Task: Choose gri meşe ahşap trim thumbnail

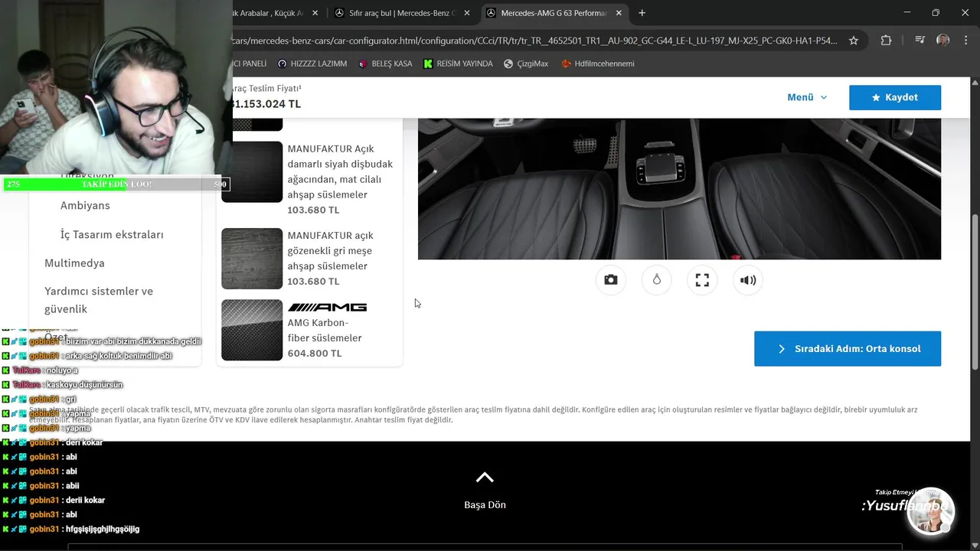Action: (252, 259)
